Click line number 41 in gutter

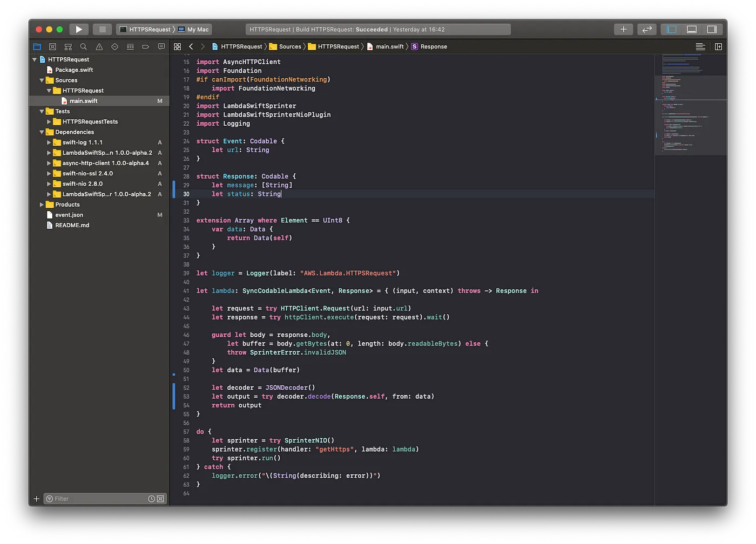point(186,291)
